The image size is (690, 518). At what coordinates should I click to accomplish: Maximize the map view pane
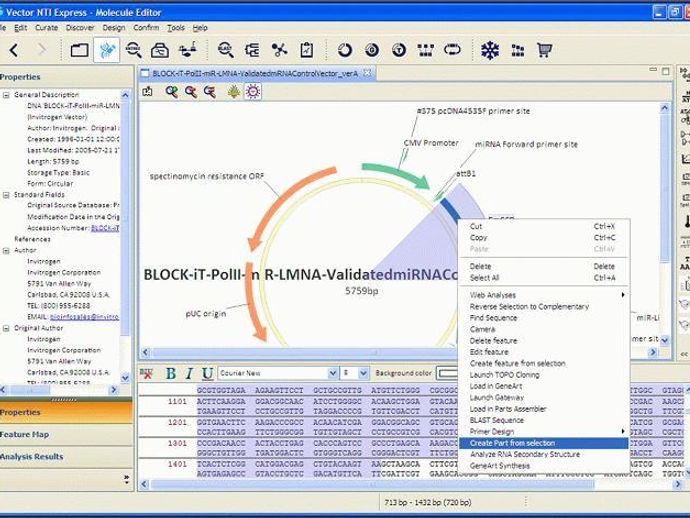tap(665, 71)
